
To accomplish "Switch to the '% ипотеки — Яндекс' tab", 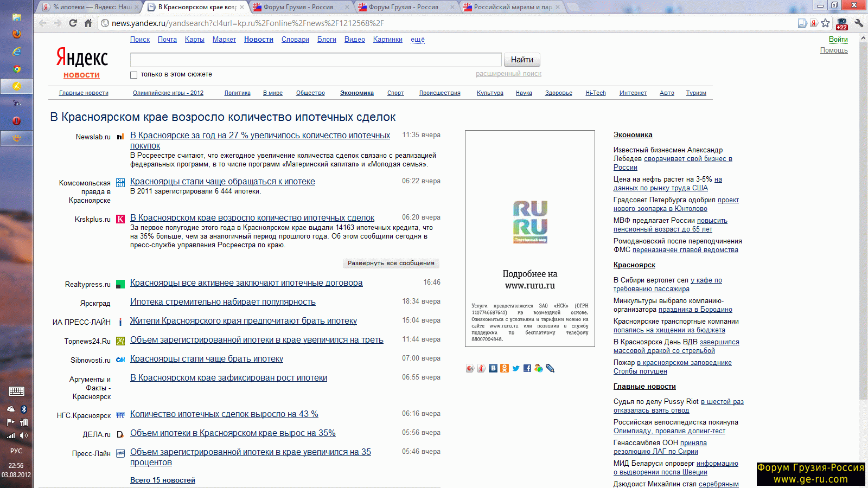I will (92, 7).
